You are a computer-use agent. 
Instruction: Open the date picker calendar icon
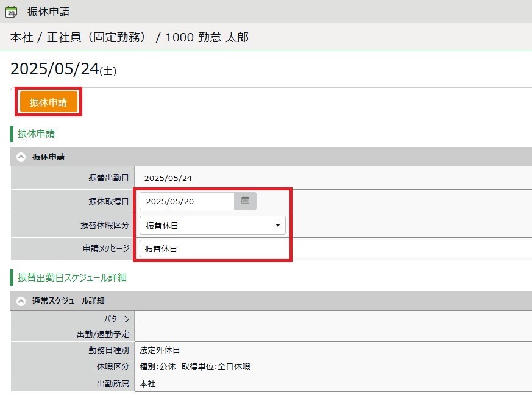coord(245,201)
